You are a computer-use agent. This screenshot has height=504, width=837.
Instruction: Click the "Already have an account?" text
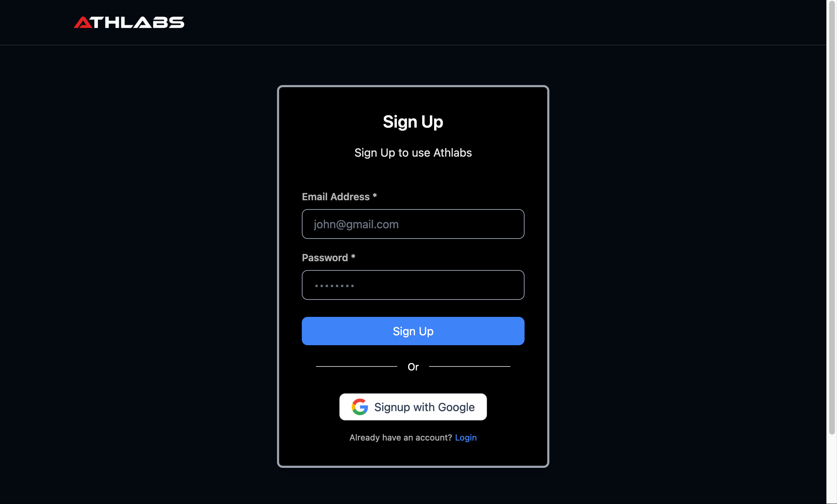click(401, 438)
